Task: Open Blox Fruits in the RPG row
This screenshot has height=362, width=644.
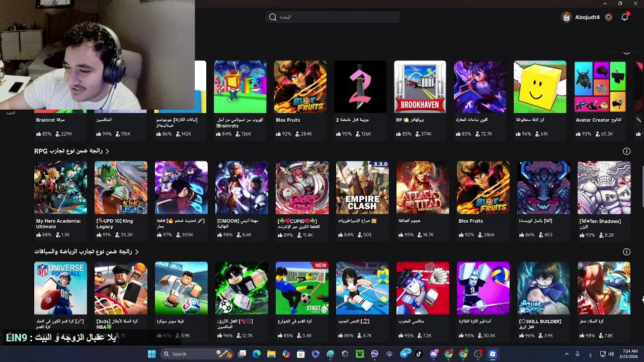Action: point(483,188)
